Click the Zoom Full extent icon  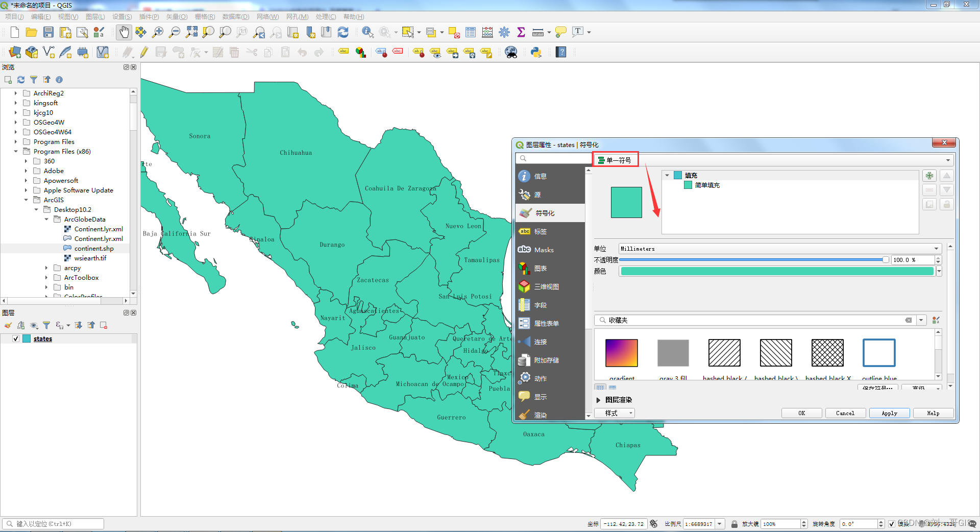[191, 32]
